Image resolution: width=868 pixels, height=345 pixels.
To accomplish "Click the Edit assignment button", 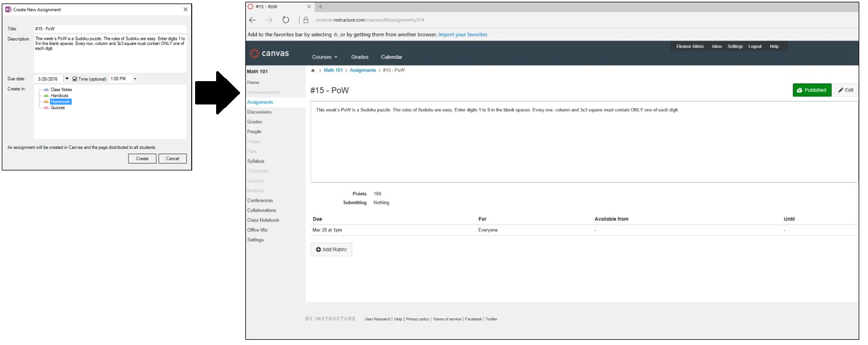I will pyautogui.click(x=845, y=90).
